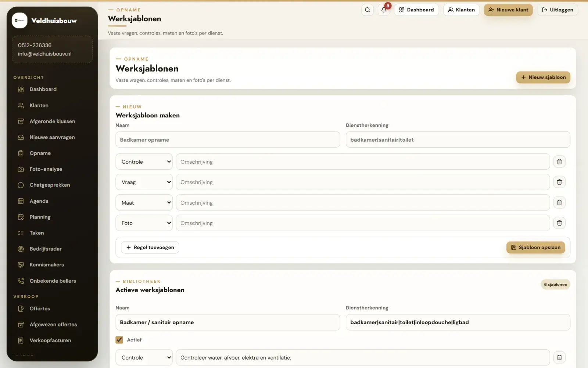Delete the Foto row with trash icon

(559, 223)
